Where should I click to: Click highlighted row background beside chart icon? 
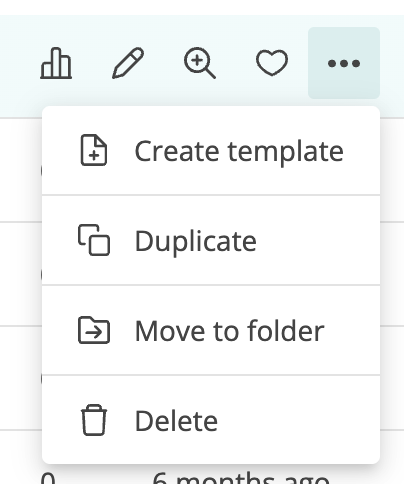pos(18,65)
